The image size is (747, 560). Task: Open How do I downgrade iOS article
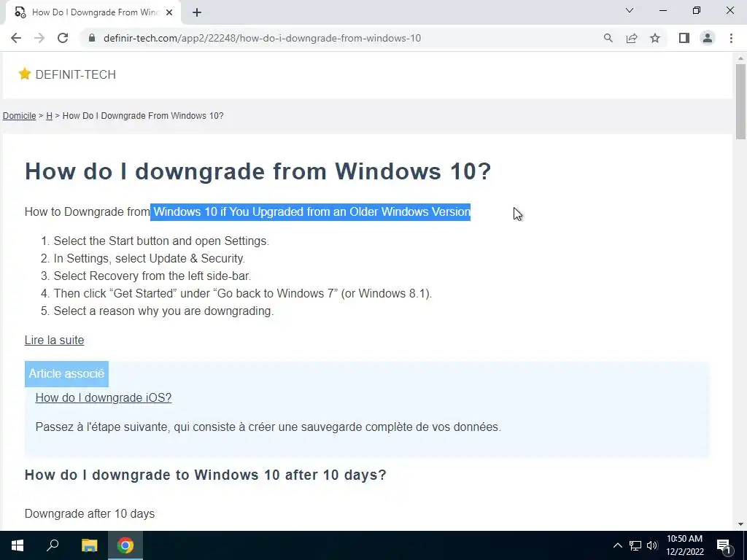(x=104, y=397)
